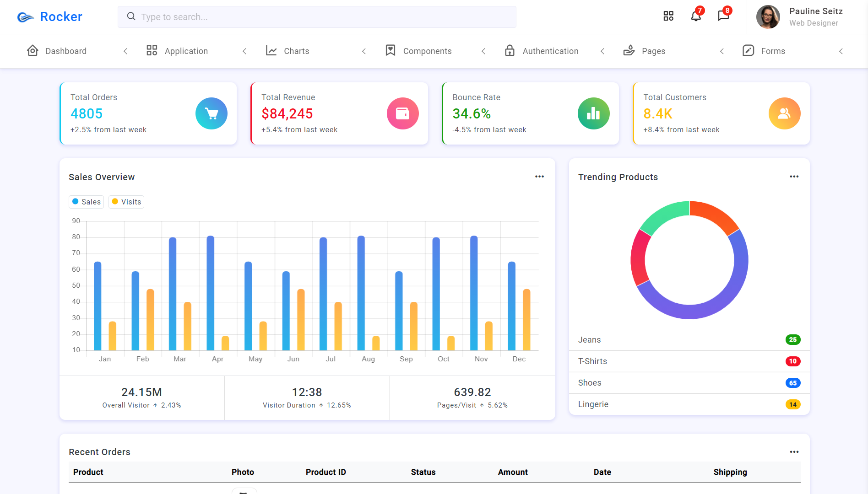Open the apps grid icon

click(668, 16)
